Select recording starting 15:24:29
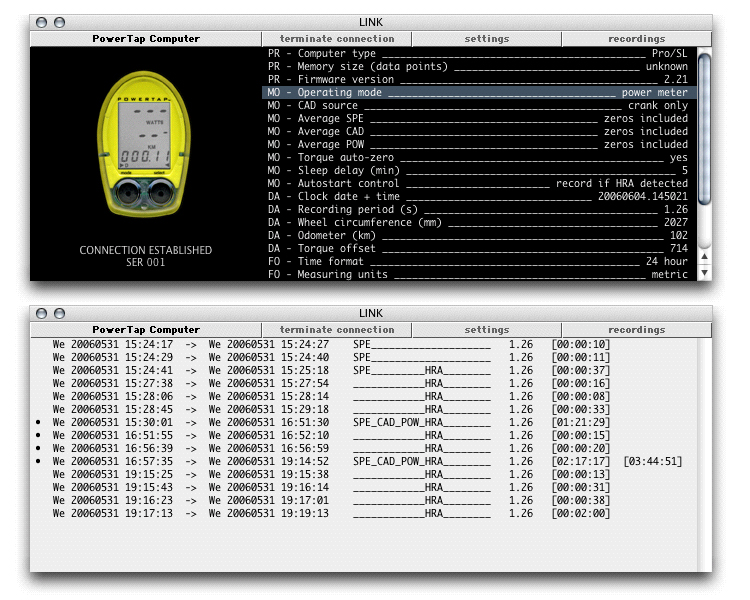This screenshot has width=750, height=600. (364, 357)
